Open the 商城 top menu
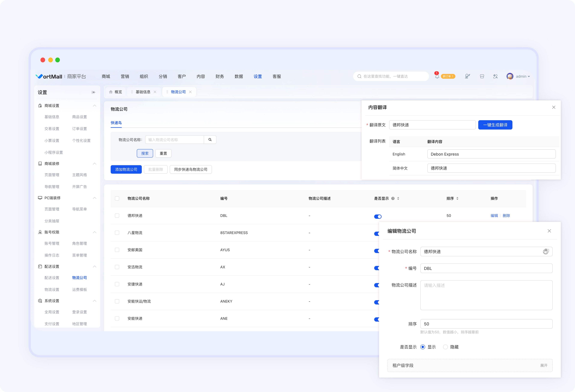Screen dimensions: 575x392 click(x=106, y=77)
